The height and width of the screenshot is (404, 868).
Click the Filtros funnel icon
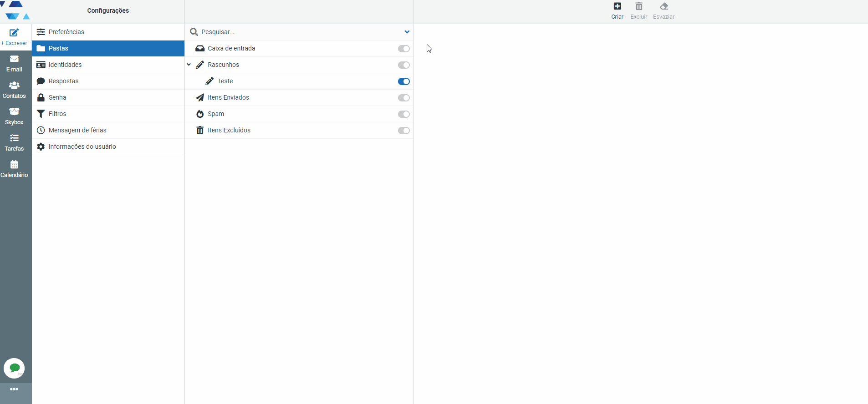41,114
